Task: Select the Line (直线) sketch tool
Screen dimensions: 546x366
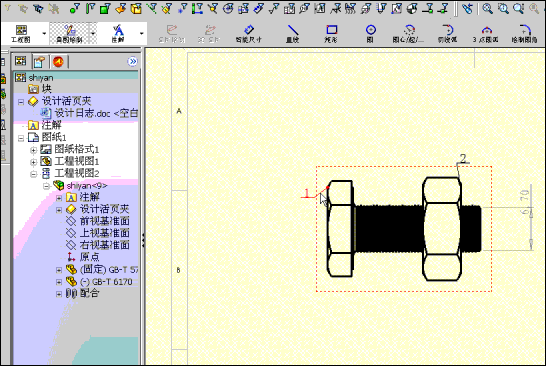Action: (292, 34)
